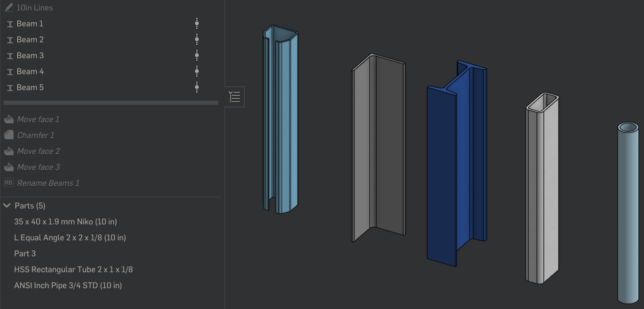Click the Move face 3 icon
Viewport: 644px width, 309px height.
pos(9,167)
